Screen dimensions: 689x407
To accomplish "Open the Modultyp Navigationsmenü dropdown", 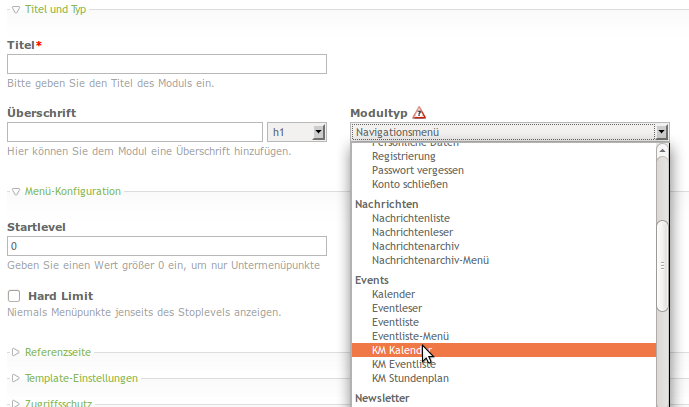I will [509, 131].
